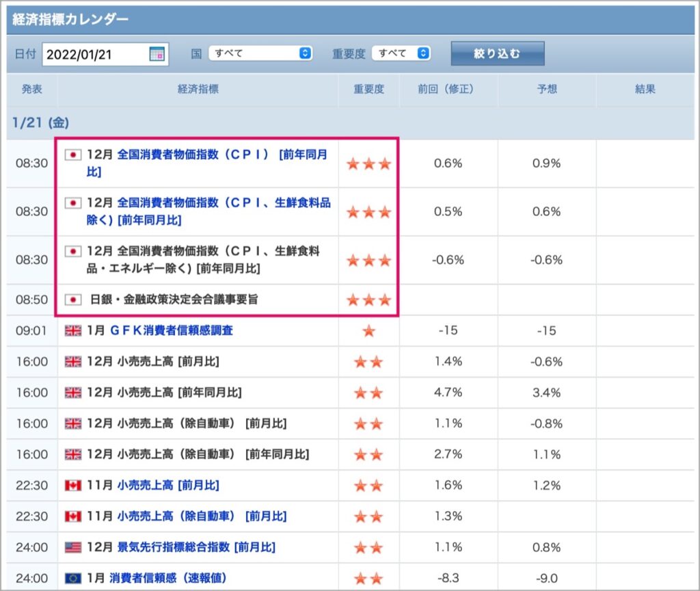Click the 経済指標カレンダー title

70,19
